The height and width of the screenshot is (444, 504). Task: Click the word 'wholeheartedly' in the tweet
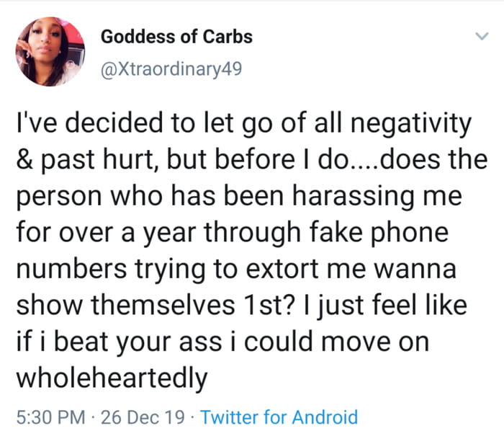pos(112,378)
